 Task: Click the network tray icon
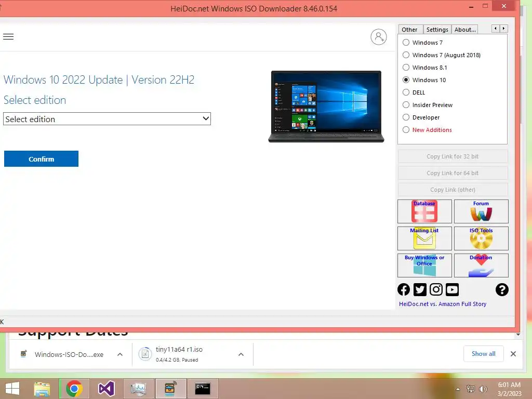[471, 389]
